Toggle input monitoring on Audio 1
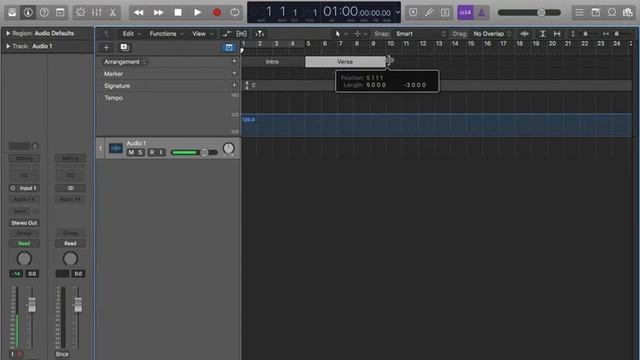The height and width of the screenshot is (360, 640). tap(161, 152)
